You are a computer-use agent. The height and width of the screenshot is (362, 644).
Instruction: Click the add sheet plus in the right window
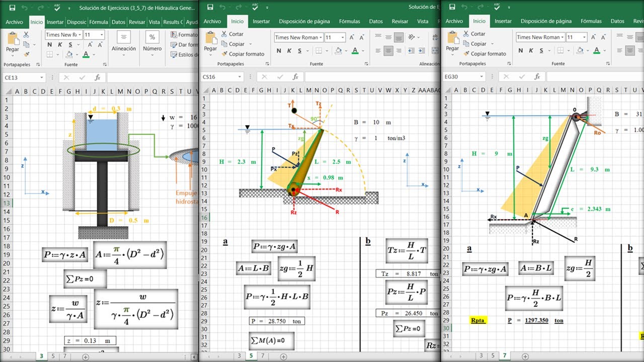click(x=525, y=356)
